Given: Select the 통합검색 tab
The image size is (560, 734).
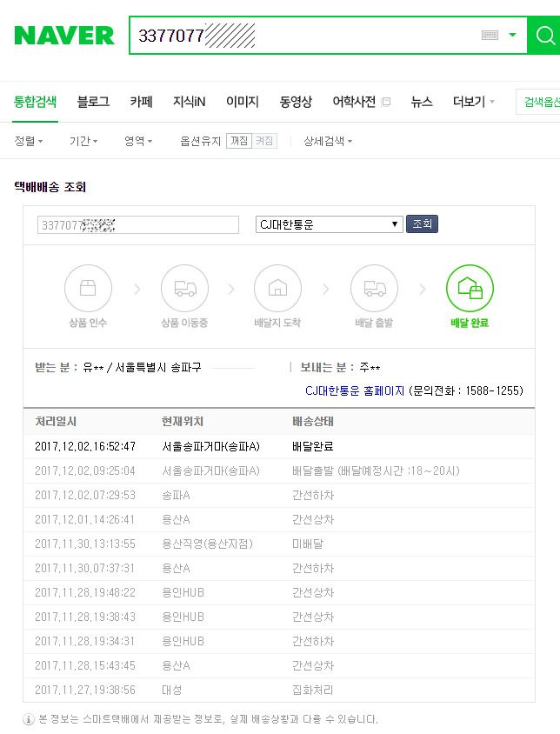Looking at the screenshot, I should pyautogui.click(x=35, y=102).
